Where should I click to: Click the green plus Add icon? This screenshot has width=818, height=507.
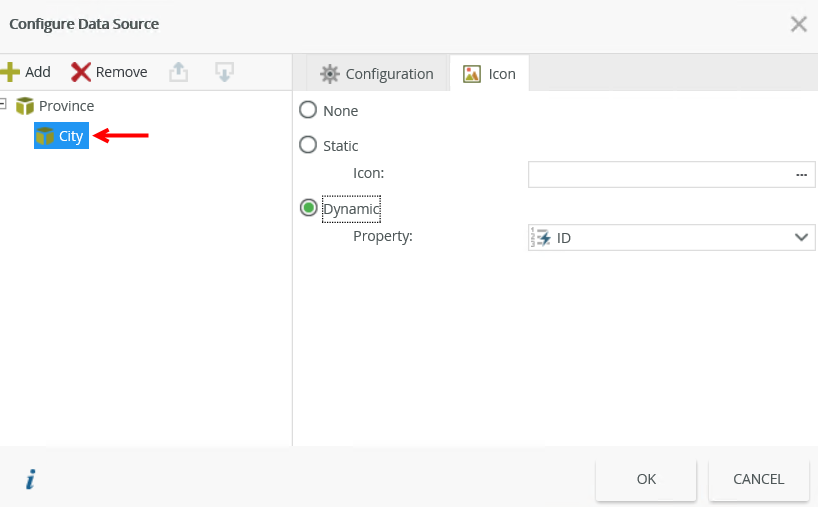[x=11, y=72]
